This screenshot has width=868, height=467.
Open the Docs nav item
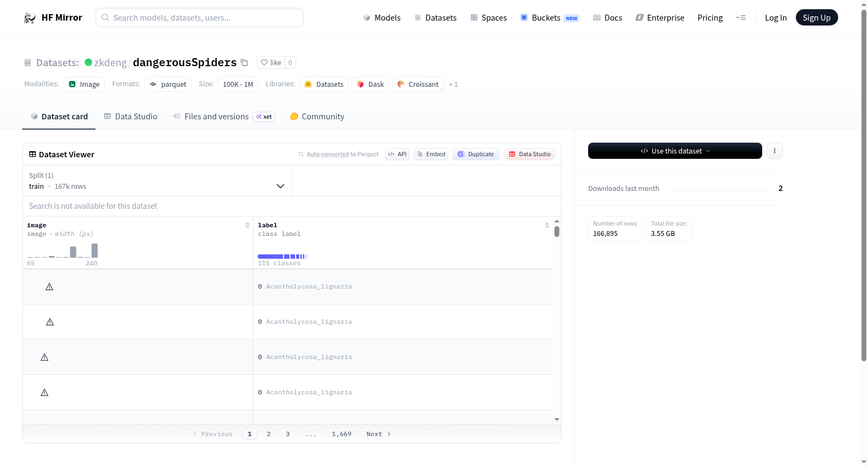[x=607, y=17]
